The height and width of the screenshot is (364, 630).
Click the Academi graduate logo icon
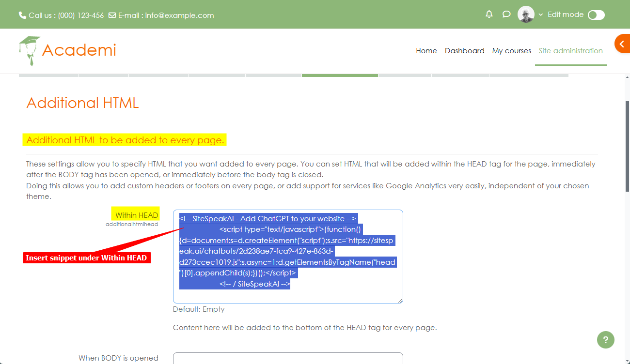coord(30,51)
